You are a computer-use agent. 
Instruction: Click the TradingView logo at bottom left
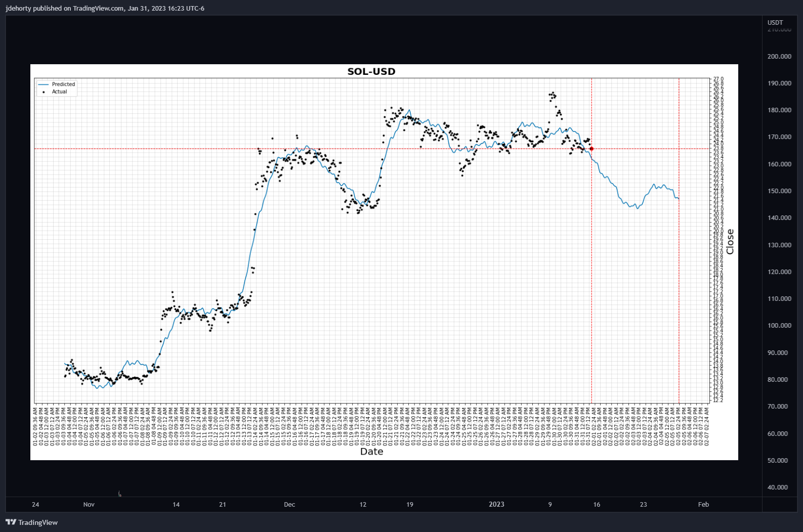pos(32,522)
